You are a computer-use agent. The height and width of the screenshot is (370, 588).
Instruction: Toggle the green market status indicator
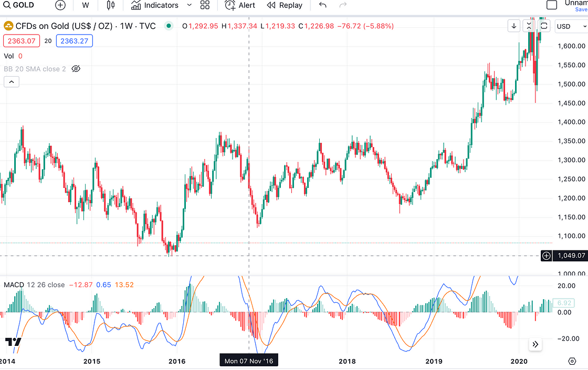pos(169,26)
